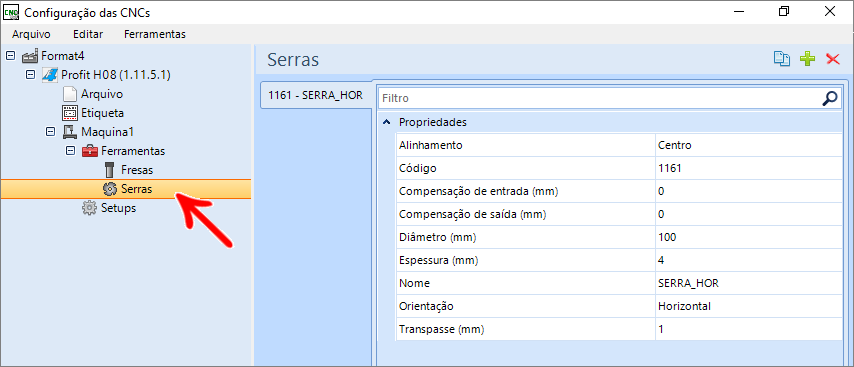Click the copy saw icon
This screenshot has width=854, height=367.
782,59
